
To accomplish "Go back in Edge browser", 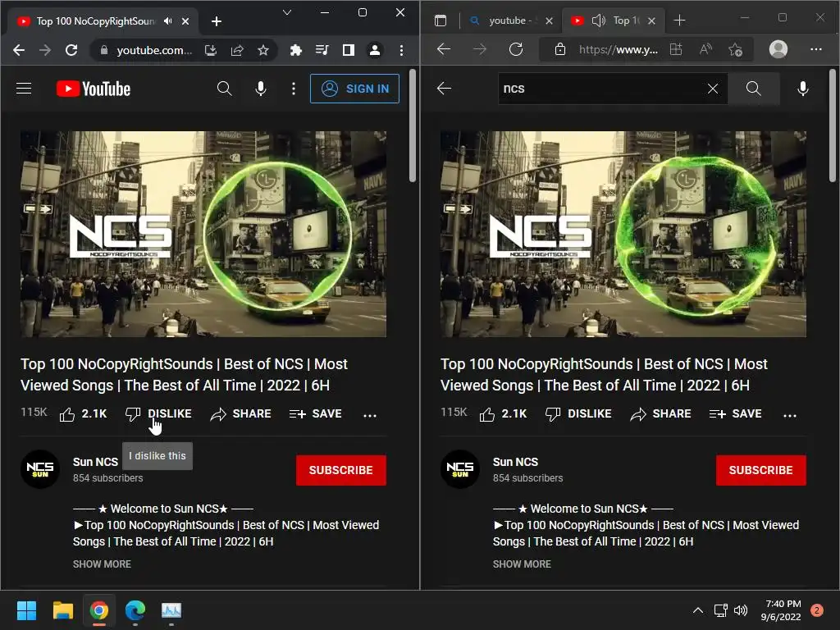I will [x=444, y=49].
